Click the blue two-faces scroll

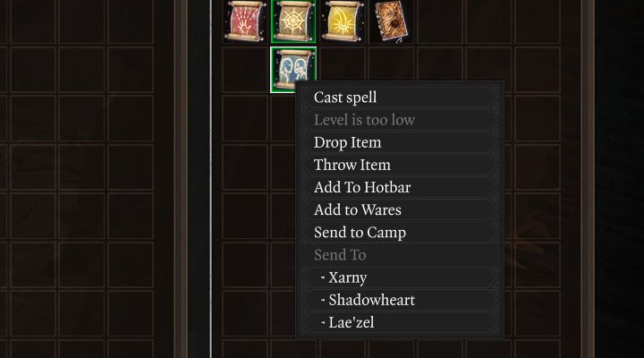coord(293,70)
